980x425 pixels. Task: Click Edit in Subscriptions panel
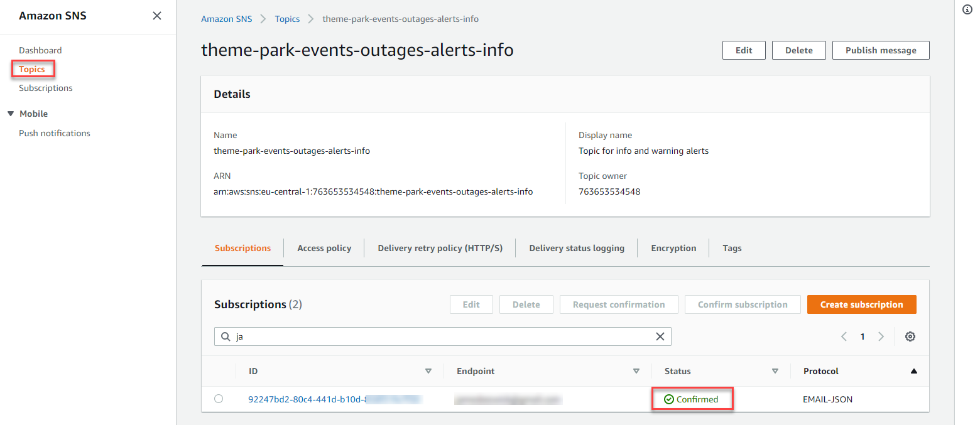pyautogui.click(x=471, y=304)
